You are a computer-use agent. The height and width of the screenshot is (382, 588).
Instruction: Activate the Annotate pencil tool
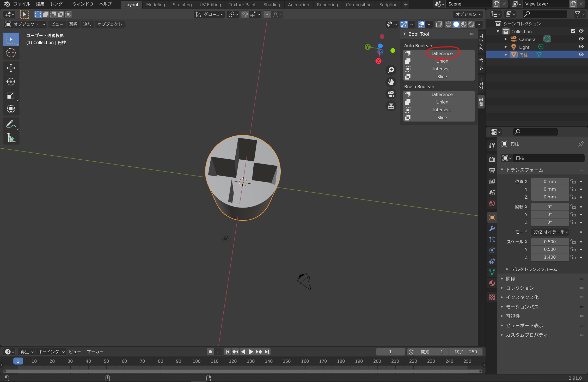[x=11, y=124]
